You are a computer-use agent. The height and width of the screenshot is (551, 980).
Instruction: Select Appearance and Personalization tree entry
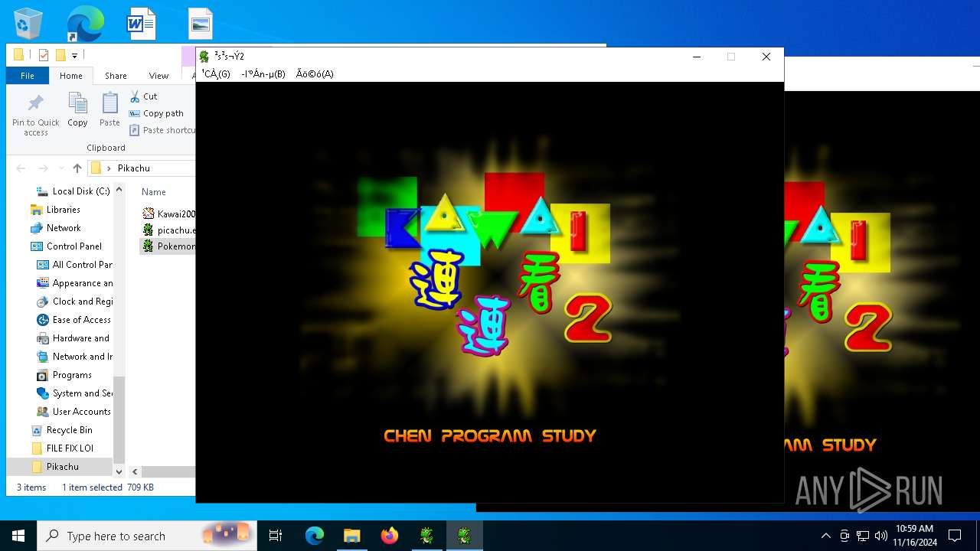tap(74, 283)
